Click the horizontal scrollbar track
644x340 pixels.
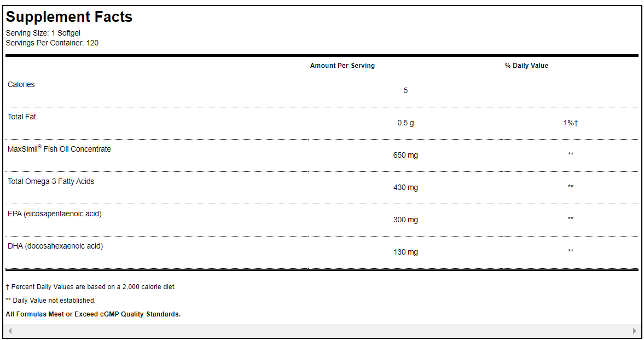click(x=322, y=331)
